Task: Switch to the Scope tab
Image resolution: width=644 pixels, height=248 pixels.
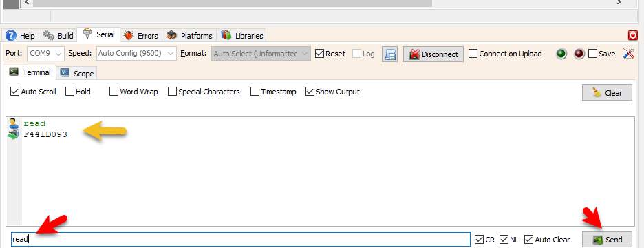Action: coord(77,73)
